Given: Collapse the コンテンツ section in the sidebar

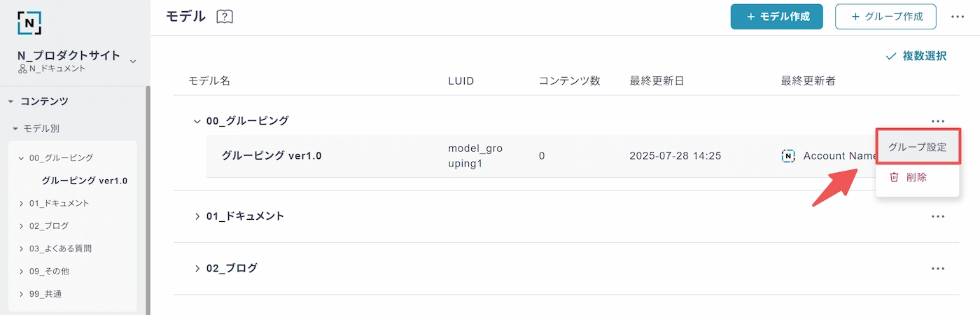Looking at the screenshot, I should click(10, 101).
